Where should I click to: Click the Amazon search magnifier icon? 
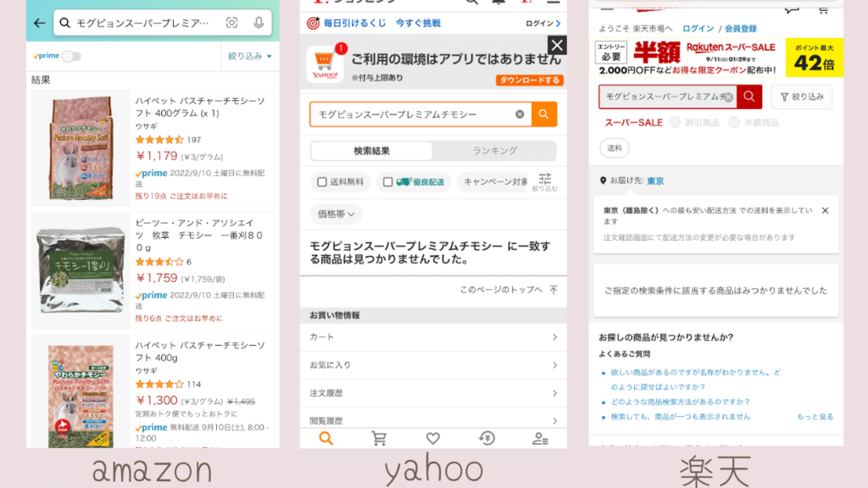point(65,23)
